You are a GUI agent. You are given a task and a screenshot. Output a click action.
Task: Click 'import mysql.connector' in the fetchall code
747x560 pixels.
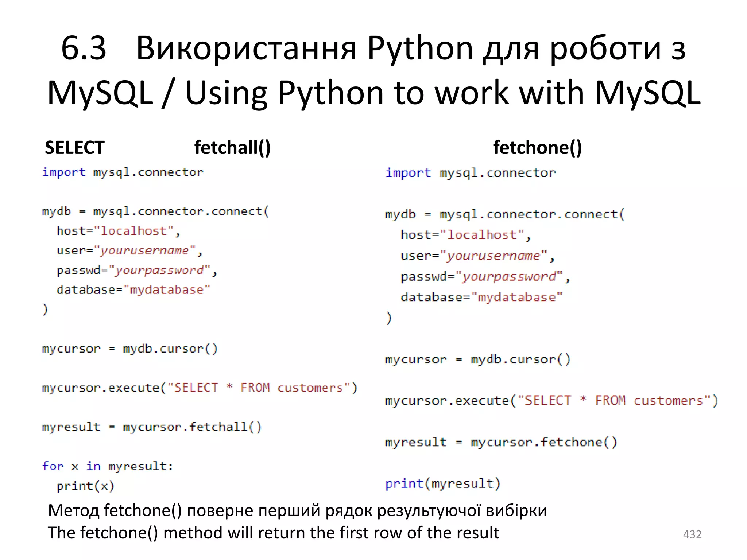coord(123,172)
